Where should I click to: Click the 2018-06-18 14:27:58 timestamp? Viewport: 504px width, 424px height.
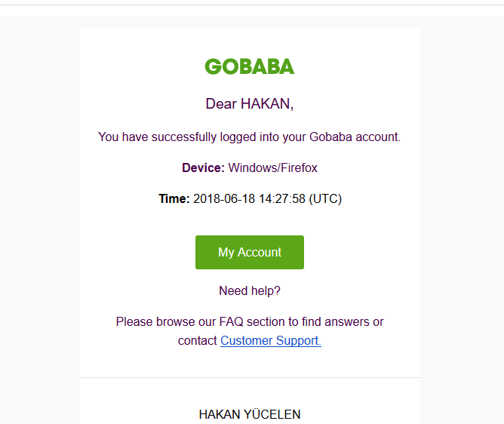[x=249, y=199]
